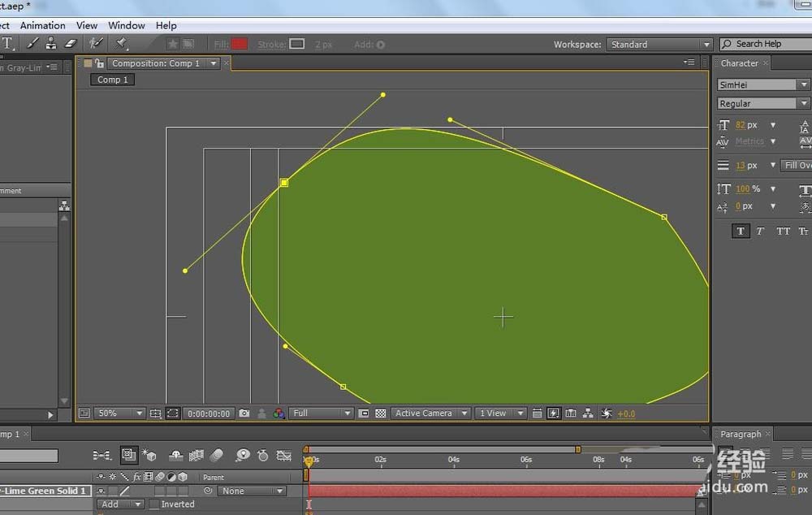The height and width of the screenshot is (515, 812).
Task: Open Comp Flowchart from viewer footer
Action: pos(588,413)
